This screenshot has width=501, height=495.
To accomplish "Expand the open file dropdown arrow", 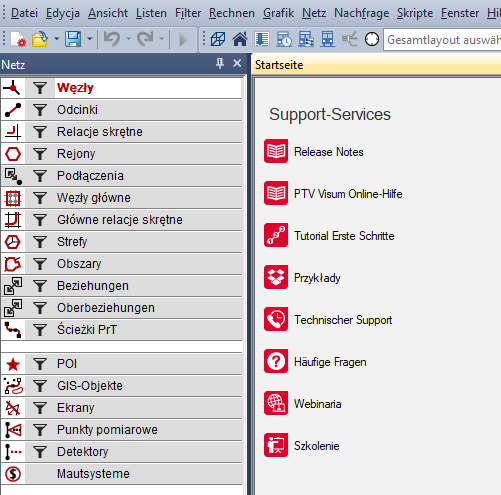I will 57,39.
